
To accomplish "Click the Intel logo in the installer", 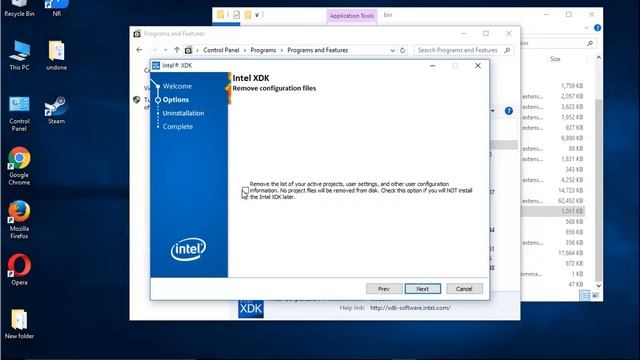I will tap(188, 249).
